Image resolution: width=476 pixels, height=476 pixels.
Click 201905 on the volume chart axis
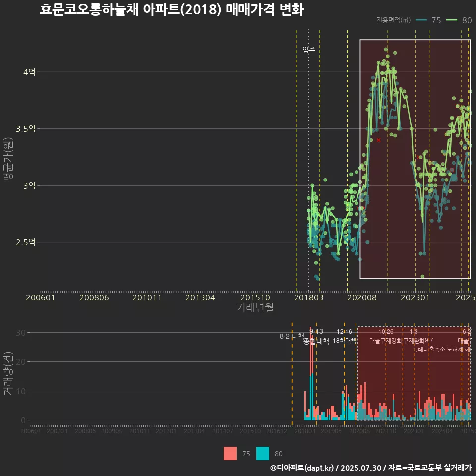(x=331, y=431)
